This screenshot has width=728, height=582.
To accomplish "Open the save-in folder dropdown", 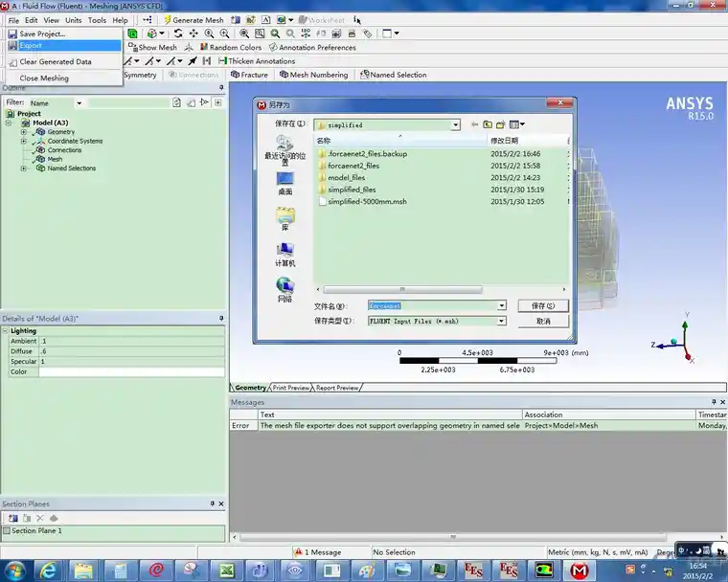I will point(455,124).
